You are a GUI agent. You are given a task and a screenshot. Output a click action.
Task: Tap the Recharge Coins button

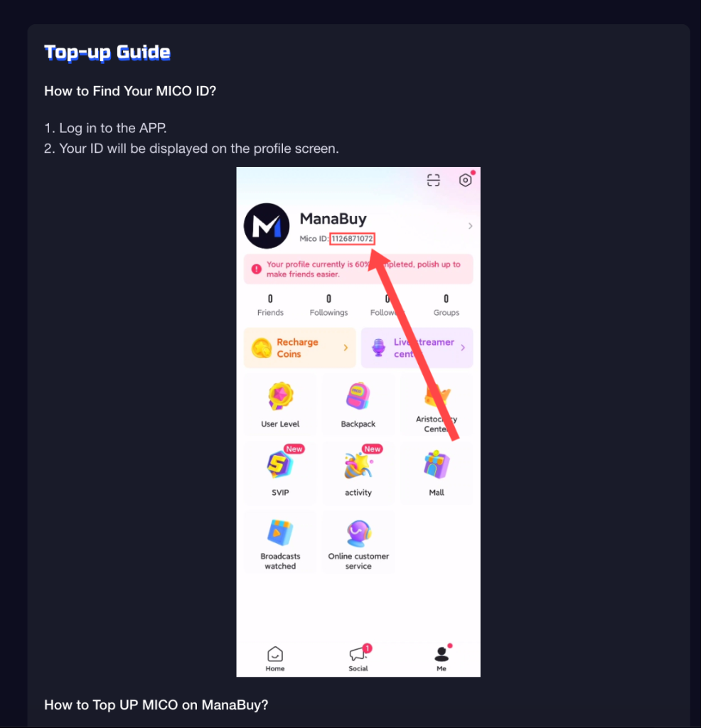tap(300, 348)
